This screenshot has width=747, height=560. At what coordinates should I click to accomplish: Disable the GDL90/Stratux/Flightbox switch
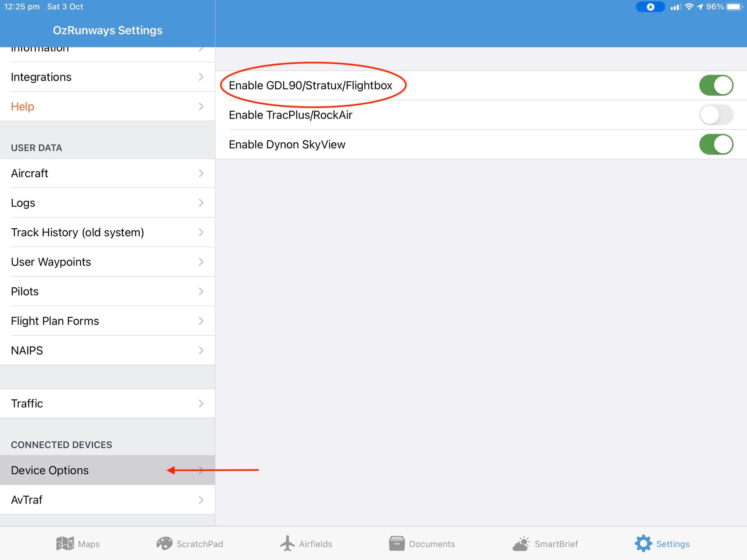716,85
